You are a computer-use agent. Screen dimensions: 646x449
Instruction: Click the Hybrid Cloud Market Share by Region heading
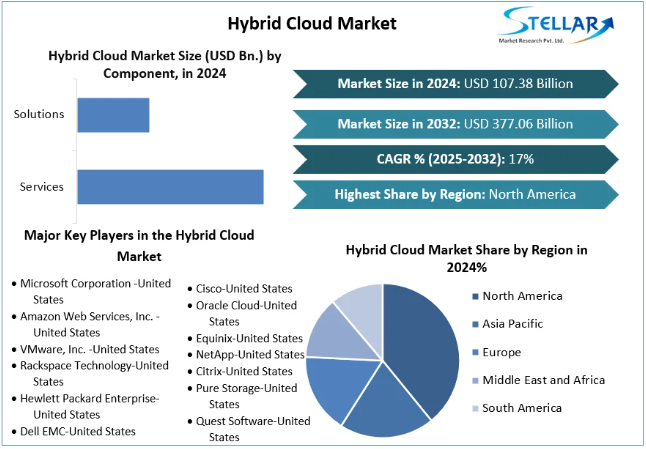466,258
